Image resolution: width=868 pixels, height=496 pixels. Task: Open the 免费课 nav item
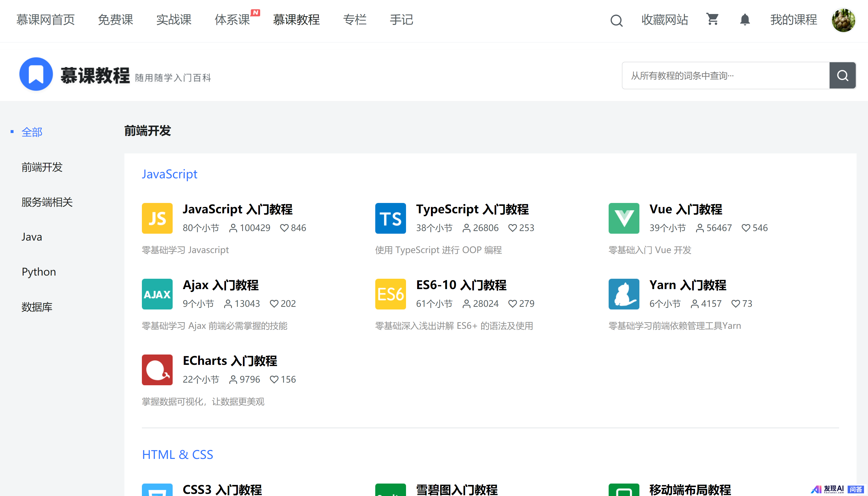point(115,20)
